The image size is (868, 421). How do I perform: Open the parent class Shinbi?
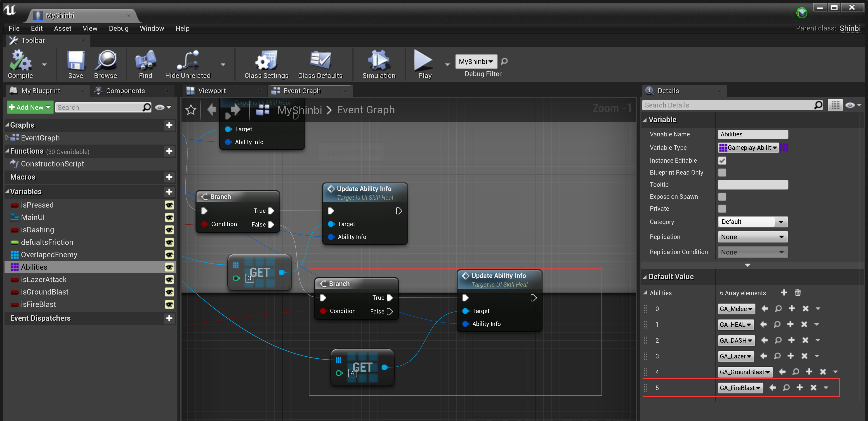point(850,28)
